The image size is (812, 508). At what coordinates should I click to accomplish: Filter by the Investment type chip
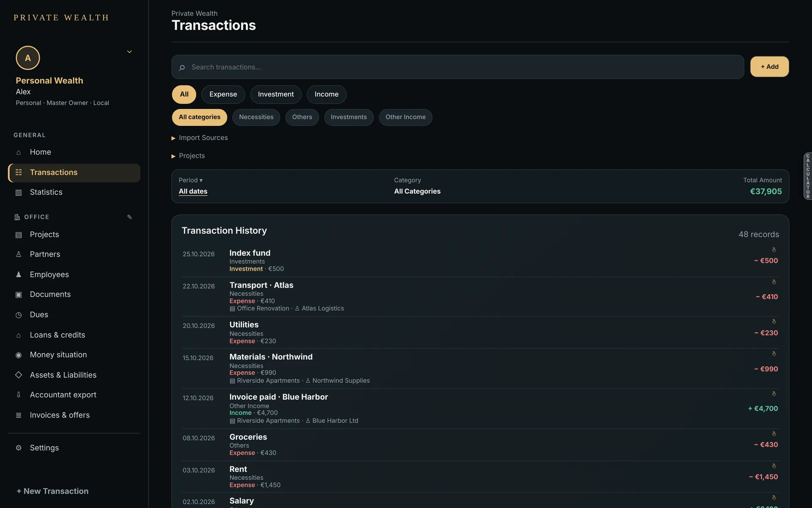click(276, 94)
